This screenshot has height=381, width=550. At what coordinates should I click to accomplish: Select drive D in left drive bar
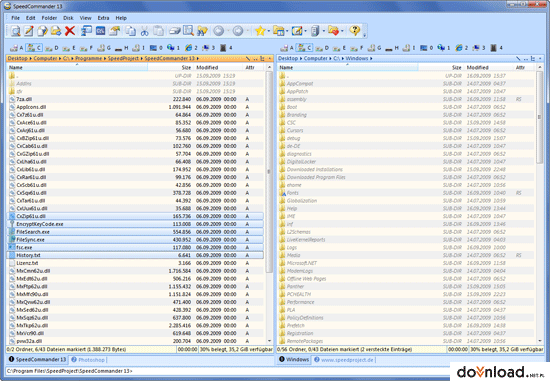[x=52, y=48]
